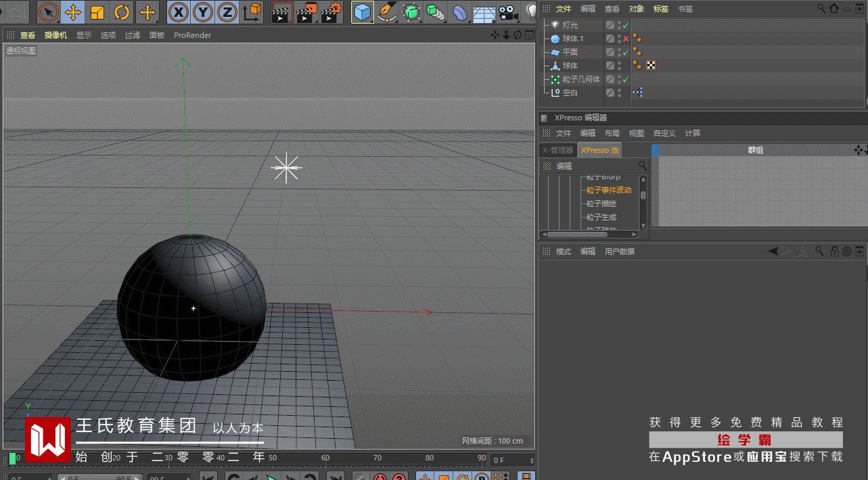This screenshot has height=480, width=868.
Task: Open the 摄像机 viewport menu
Action: [55, 35]
